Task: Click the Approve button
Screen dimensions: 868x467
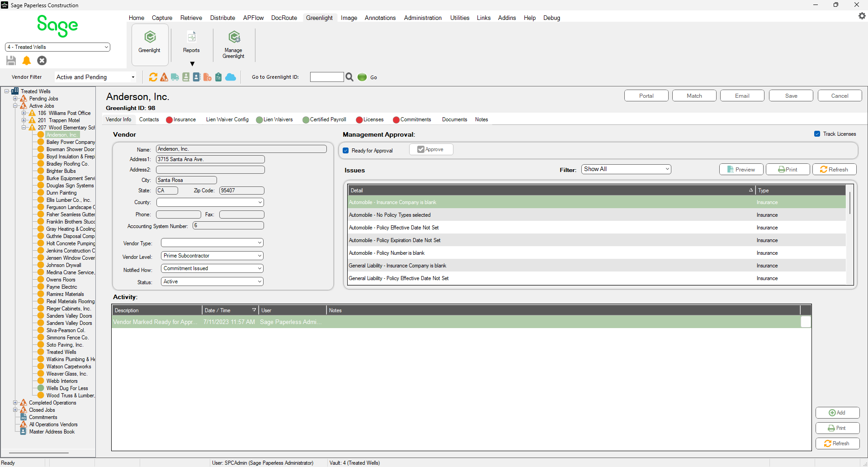Action: point(431,149)
